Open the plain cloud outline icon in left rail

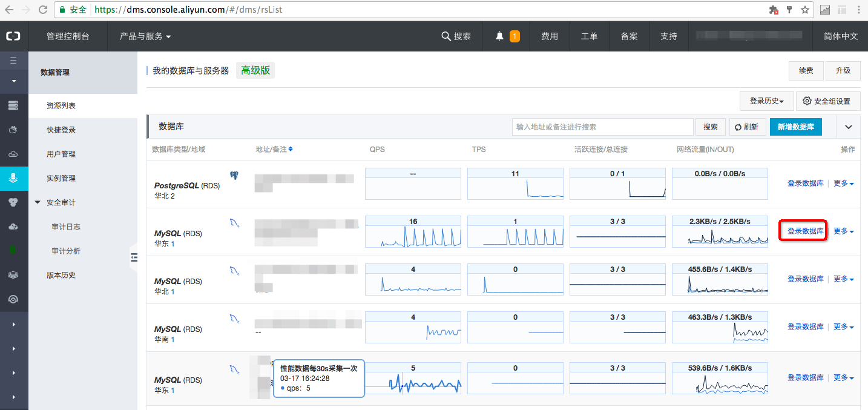(x=13, y=154)
